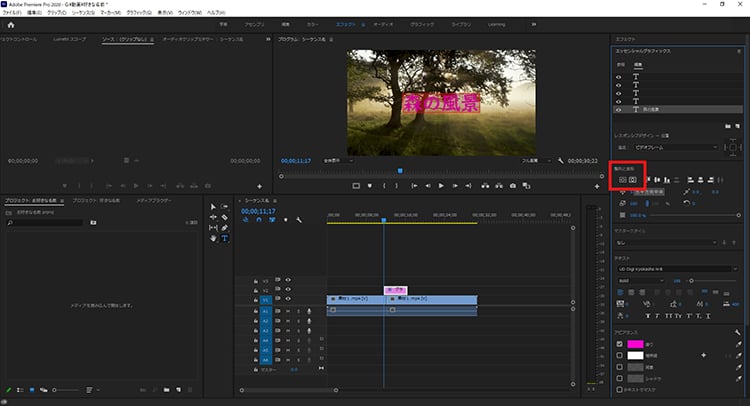
Task: Open Media Browser panel tab
Action: (x=154, y=200)
